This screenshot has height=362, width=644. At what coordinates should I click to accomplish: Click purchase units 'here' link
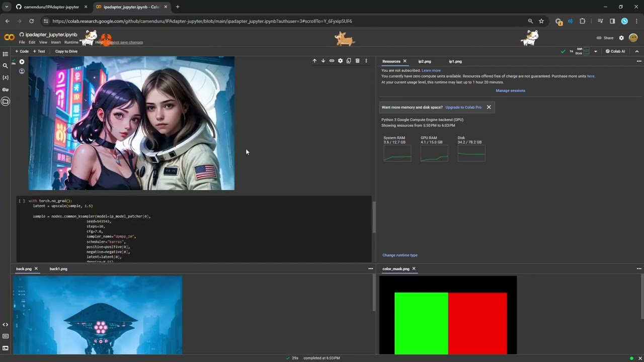tap(591, 76)
